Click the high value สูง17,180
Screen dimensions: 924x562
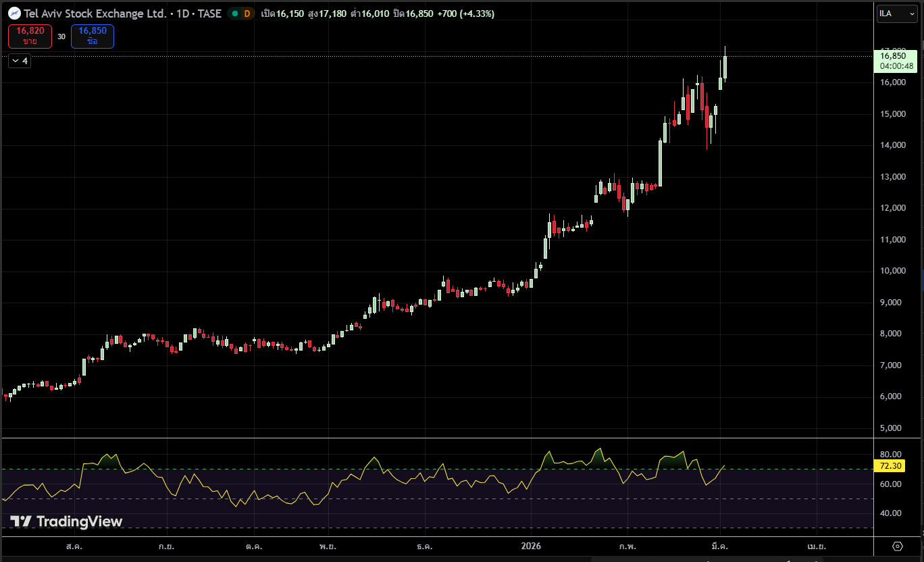tap(327, 14)
